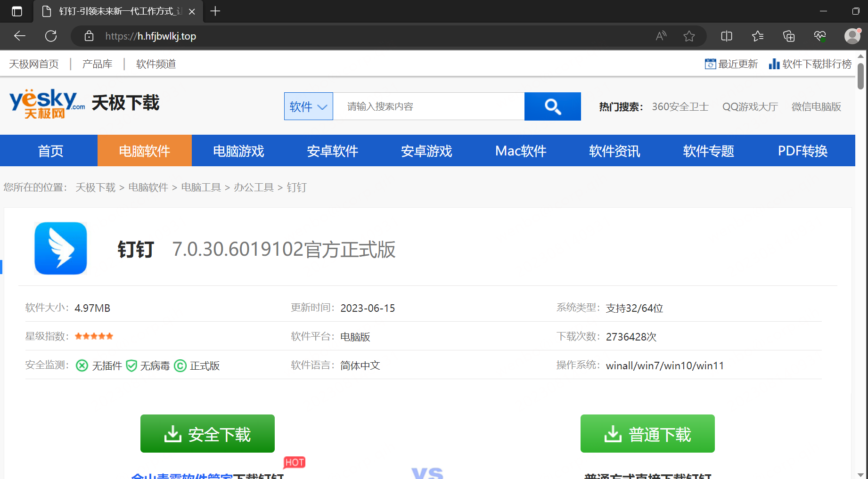868x479 pixels.
Task: Open the 软件专题 navigation tab
Action: click(709, 151)
